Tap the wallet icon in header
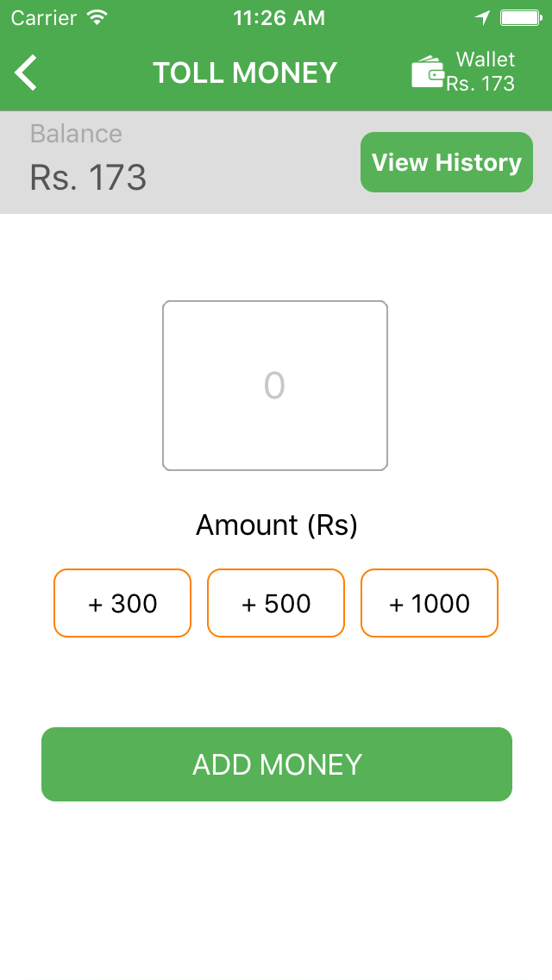 coord(428,72)
